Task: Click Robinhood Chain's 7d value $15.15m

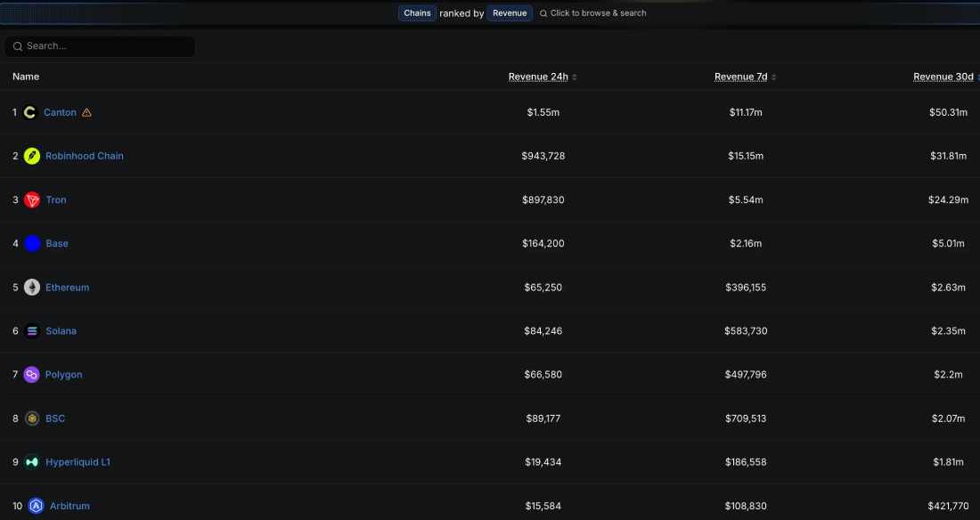Action: click(x=746, y=156)
